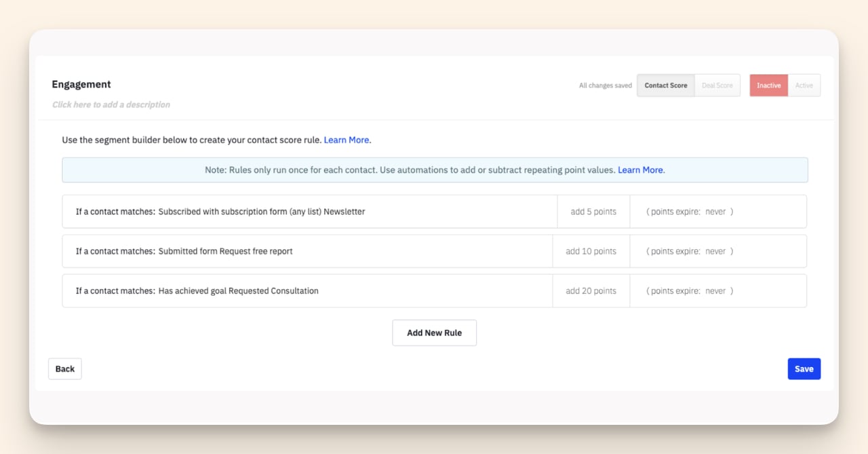Open the Submitted form Request free report rule

(307, 251)
